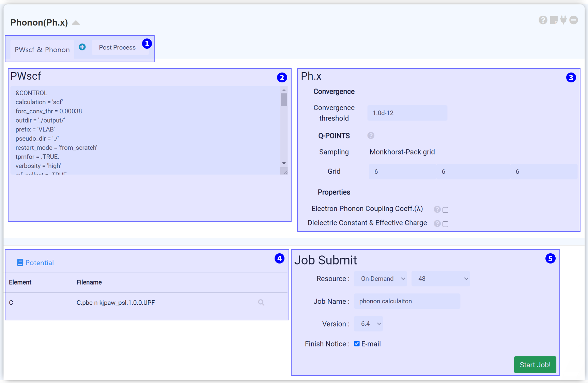This screenshot has height=383, width=588.
Task: Open the sticky note icon in header
Action: pos(554,20)
